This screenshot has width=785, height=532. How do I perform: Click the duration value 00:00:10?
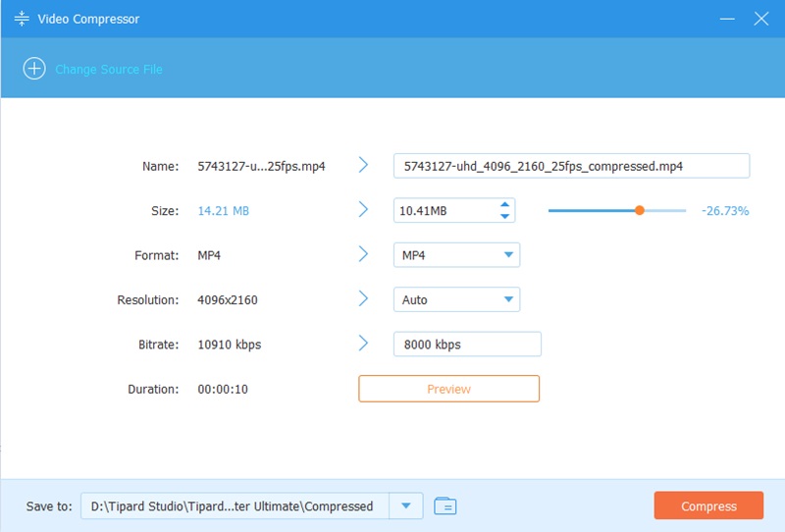223,390
